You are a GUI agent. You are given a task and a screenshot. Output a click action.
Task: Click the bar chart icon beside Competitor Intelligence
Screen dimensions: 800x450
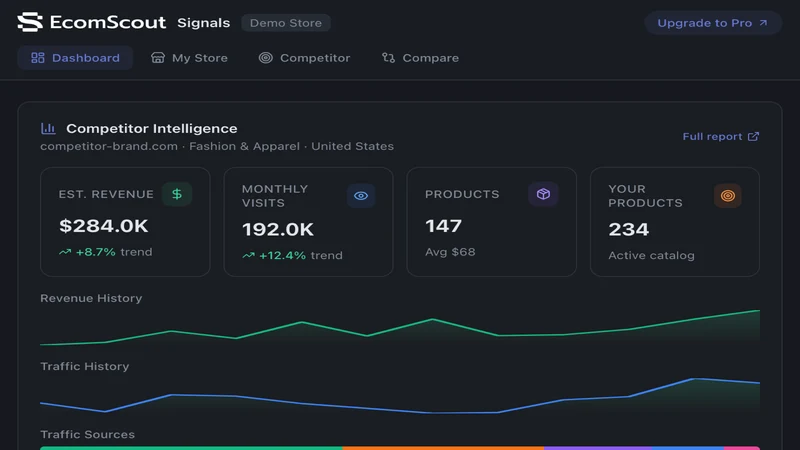coord(48,129)
